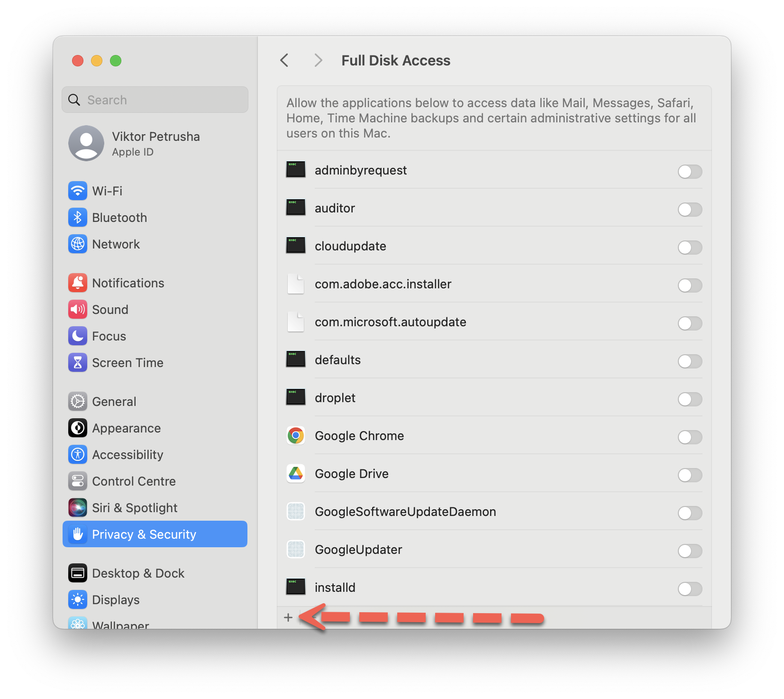The width and height of the screenshot is (784, 699).
Task: Open the Appearance icon in sidebar
Action: (78, 428)
